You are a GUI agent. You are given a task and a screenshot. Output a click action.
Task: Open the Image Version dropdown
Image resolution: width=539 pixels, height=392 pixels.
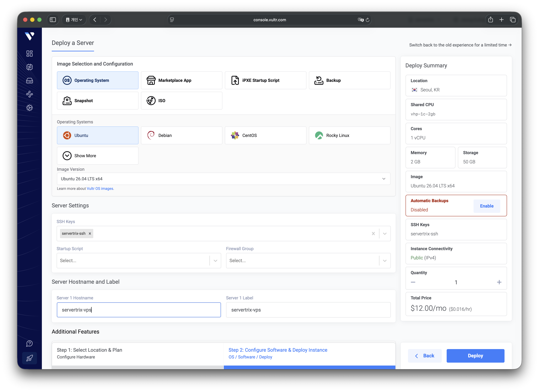223,179
